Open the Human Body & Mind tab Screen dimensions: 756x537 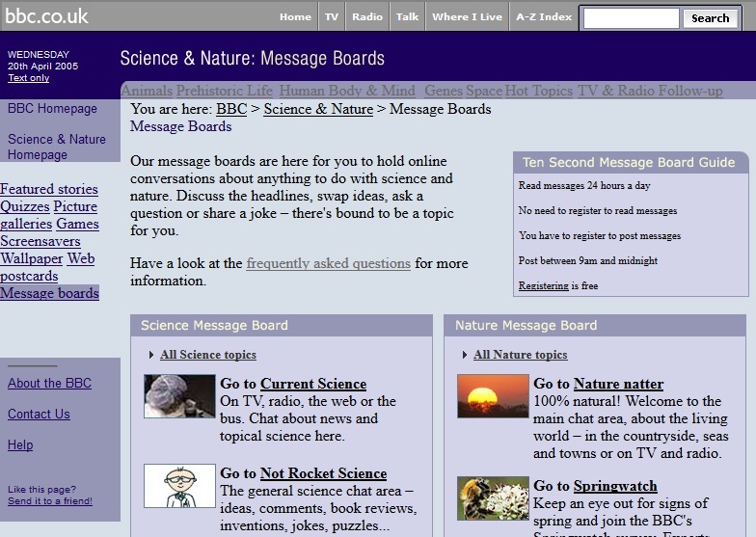pyautogui.click(x=347, y=91)
